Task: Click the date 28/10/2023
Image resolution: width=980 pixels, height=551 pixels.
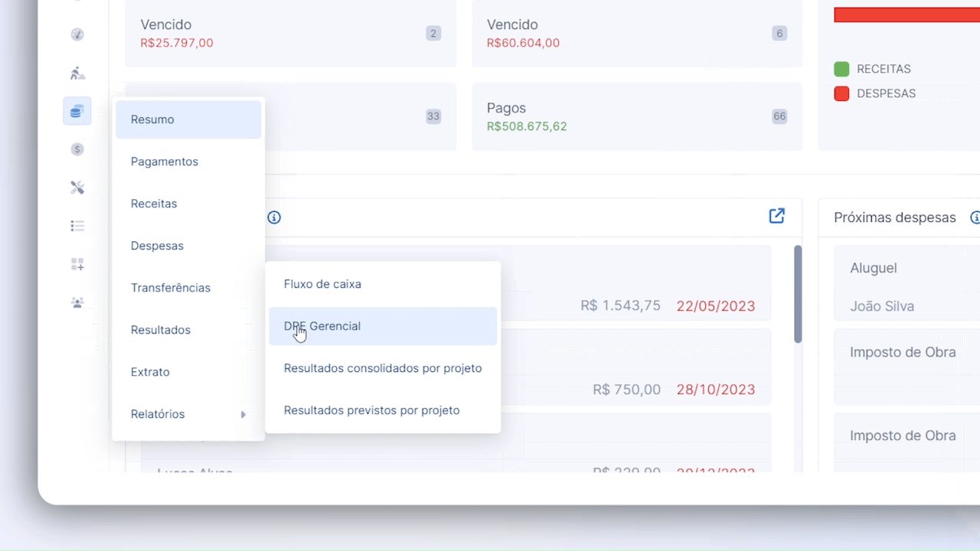Action: (716, 390)
